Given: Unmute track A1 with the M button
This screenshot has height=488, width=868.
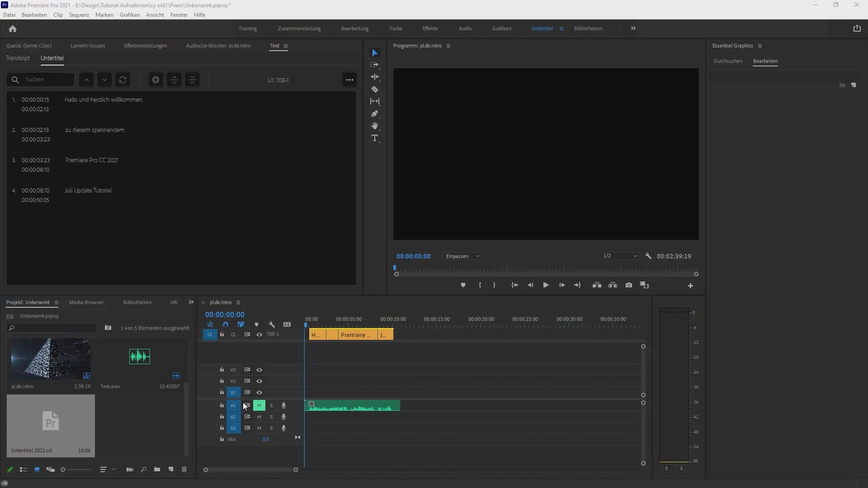Looking at the screenshot, I should point(259,405).
